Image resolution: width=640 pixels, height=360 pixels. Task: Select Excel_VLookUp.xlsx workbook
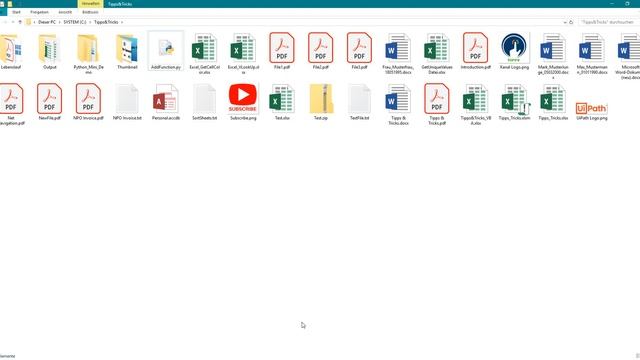pyautogui.click(x=243, y=54)
